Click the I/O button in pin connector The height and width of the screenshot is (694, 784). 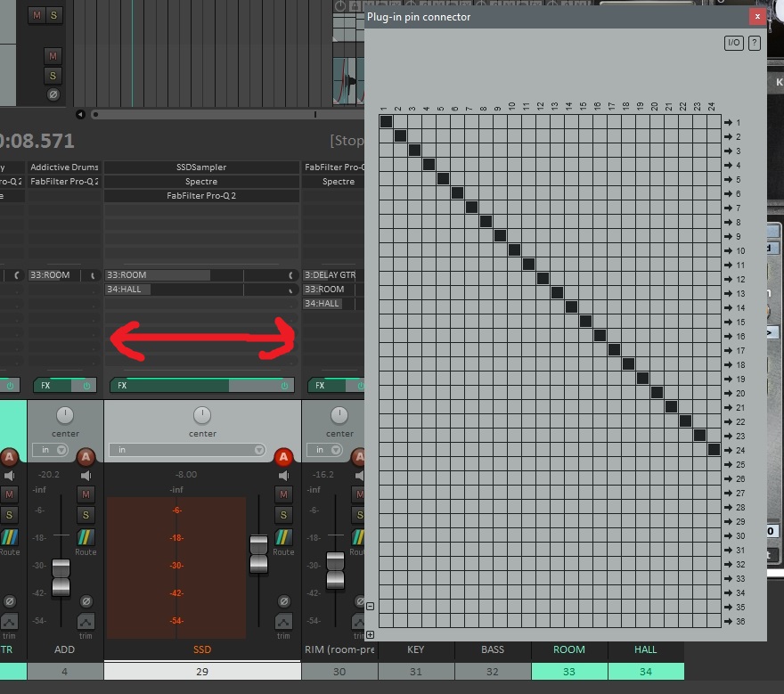coord(733,43)
